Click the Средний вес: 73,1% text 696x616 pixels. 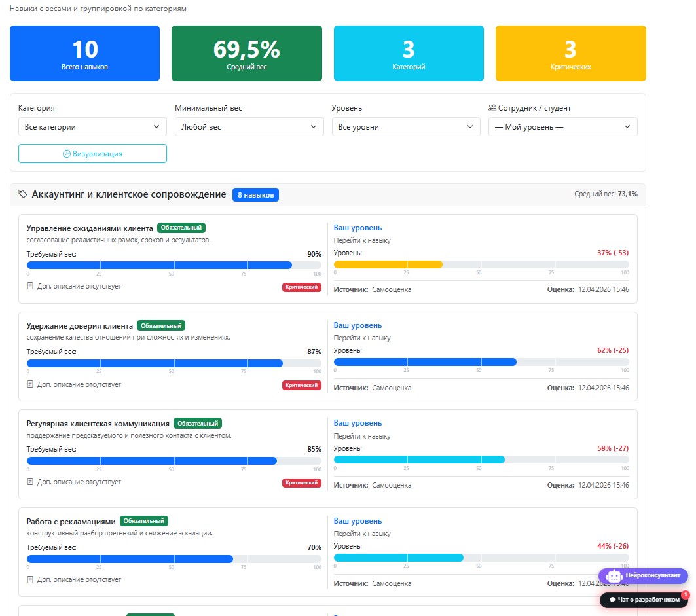pos(606,194)
